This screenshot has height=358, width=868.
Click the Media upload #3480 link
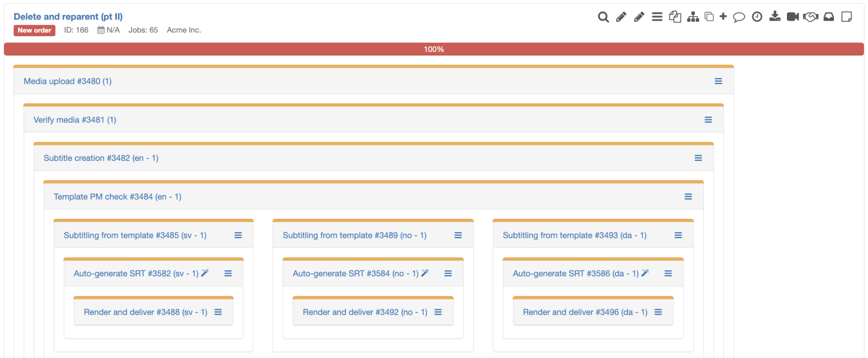point(68,81)
